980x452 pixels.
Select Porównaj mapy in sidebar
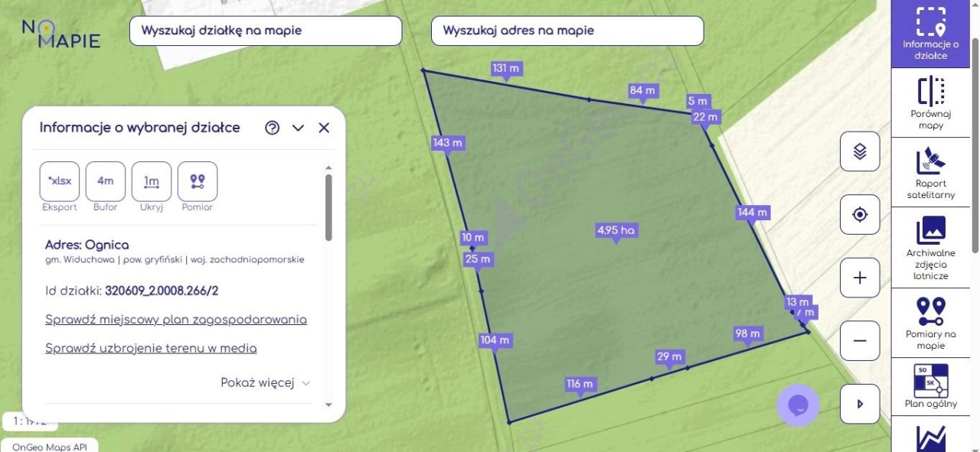pos(931,102)
